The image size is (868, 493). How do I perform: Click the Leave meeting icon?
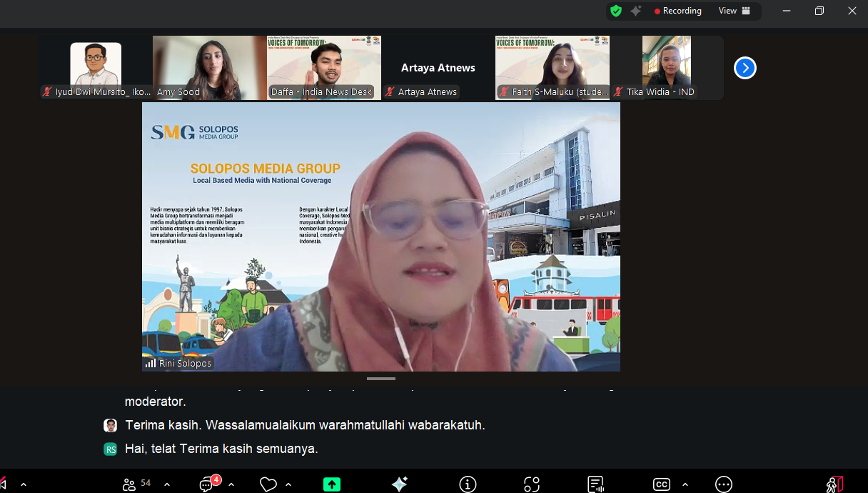834,484
